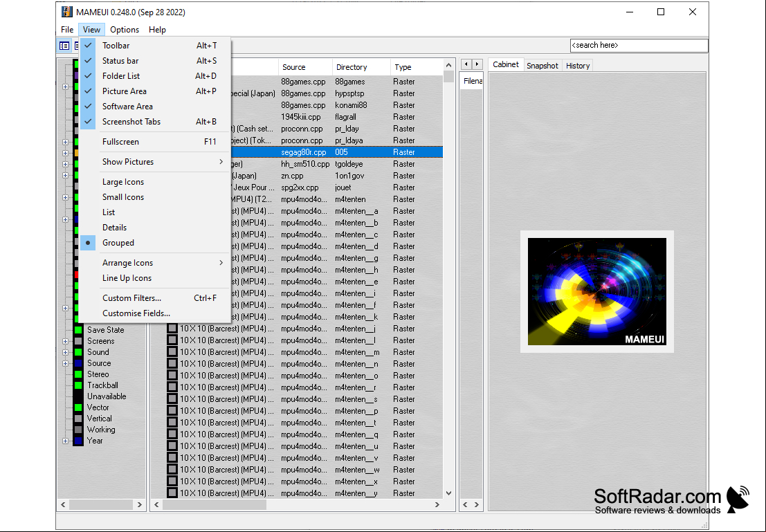Viewport: 766px width, 532px height.
Task: Open the Help menu
Action: coord(157,29)
